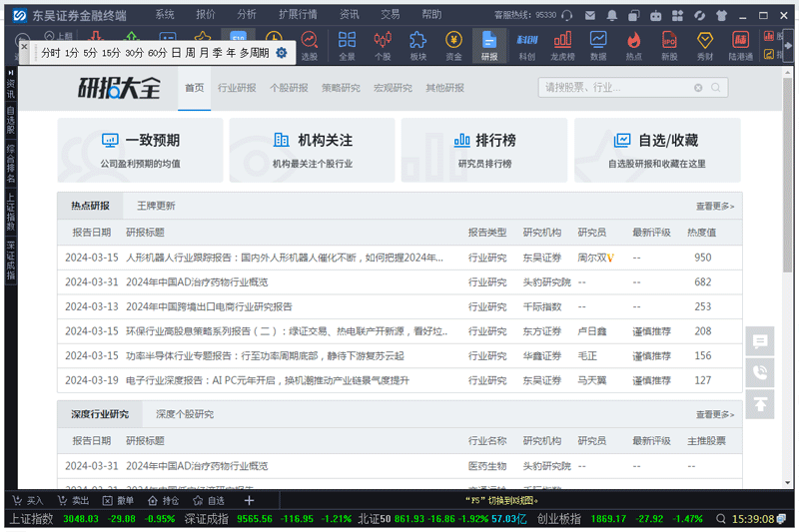
Task: Open the 热点 flame icon
Action: [633, 45]
